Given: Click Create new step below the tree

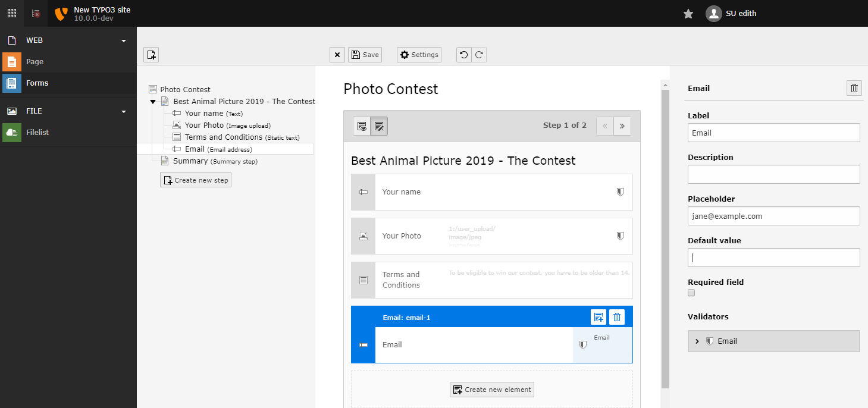Looking at the screenshot, I should tap(195, 179).
